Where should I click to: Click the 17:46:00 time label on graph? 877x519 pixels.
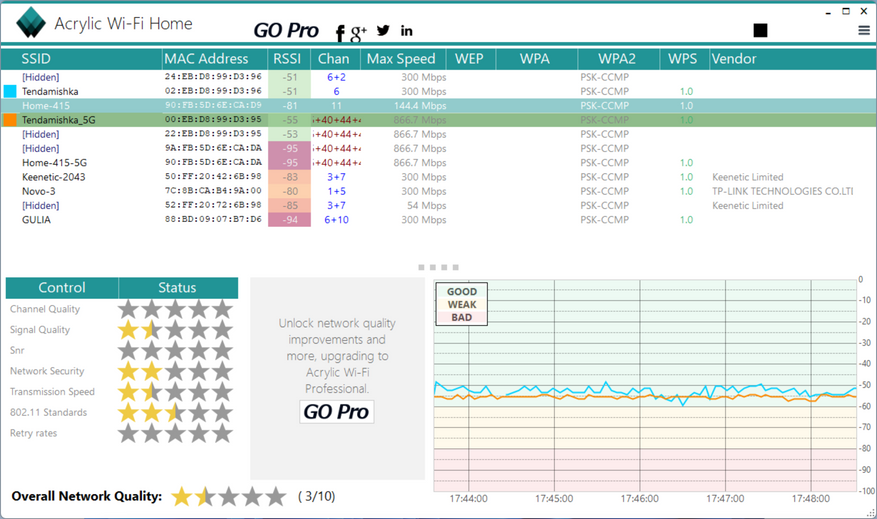pos(639,498)
